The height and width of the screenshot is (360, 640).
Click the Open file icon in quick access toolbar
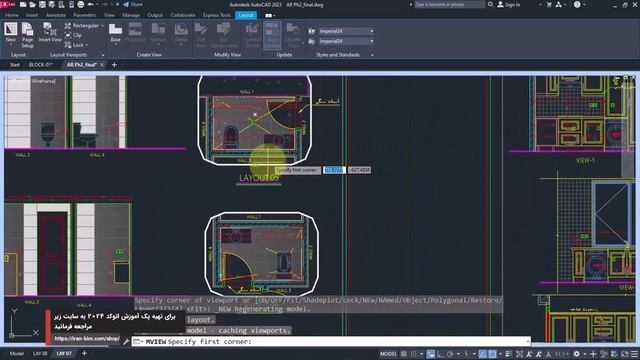[33, 4]
